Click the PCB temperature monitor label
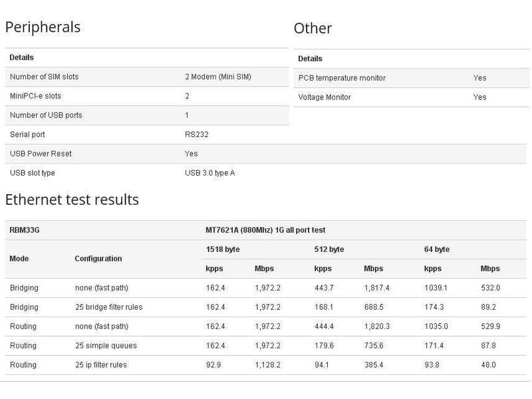This screenshot has height=399, width=532. pyautogui.click(x=342, y=78)
